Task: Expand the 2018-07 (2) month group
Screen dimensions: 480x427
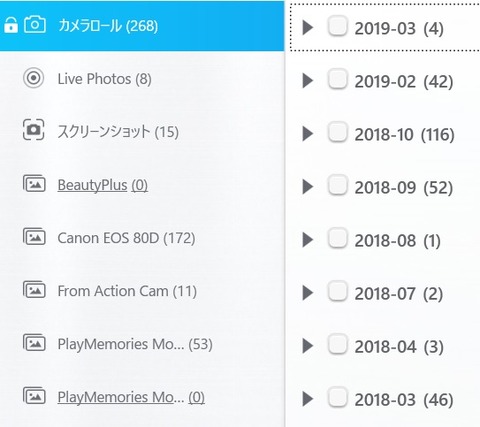Action: coord(308,293)
